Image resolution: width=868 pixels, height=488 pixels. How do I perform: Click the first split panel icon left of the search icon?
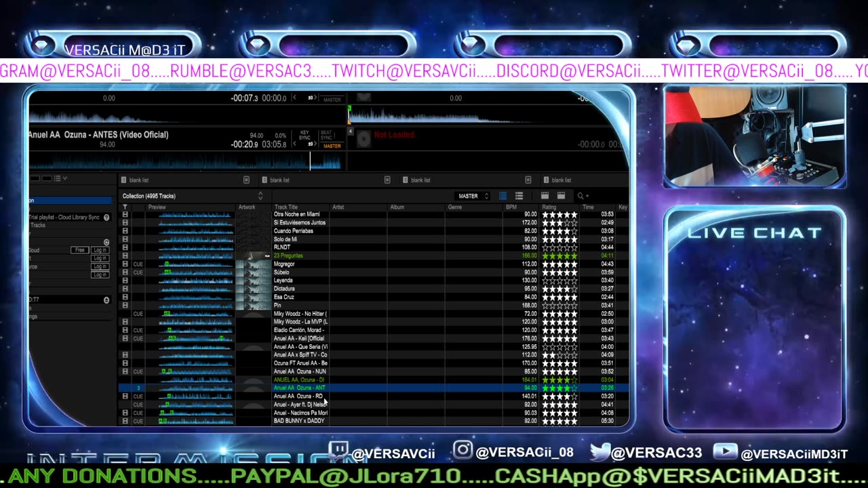545,196
